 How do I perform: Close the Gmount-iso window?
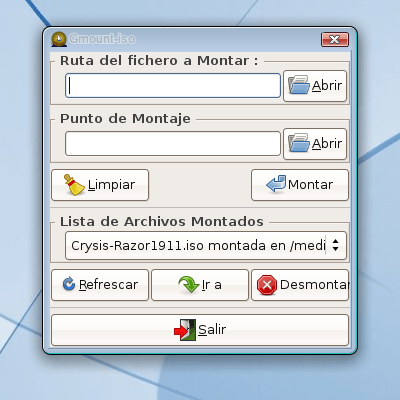pyautogui.click(x=335, y=40)
